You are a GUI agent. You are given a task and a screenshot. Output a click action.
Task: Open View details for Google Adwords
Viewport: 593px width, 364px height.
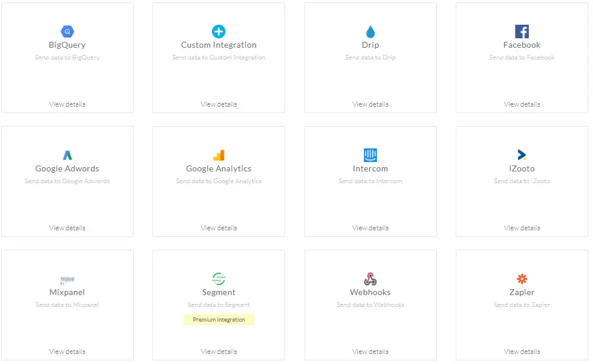(x=67, y=228)
